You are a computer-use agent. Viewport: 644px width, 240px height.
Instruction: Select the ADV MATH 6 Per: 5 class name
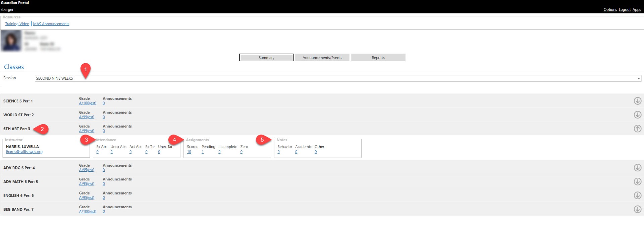tap(20, 182)
